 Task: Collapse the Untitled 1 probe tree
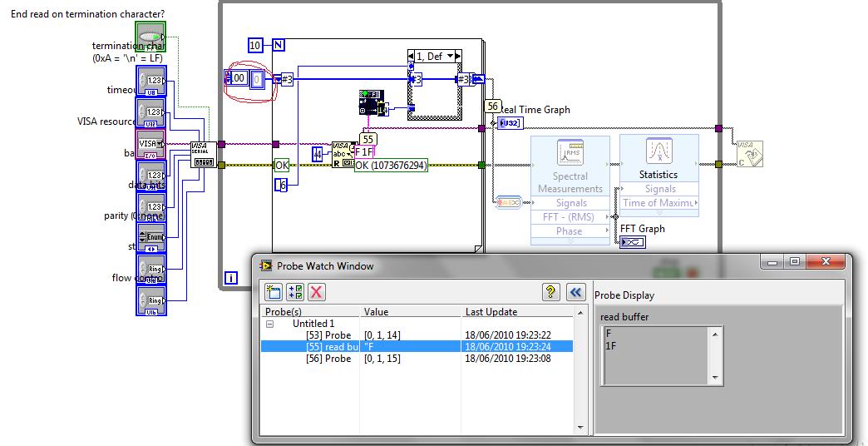tap(269, 324)
